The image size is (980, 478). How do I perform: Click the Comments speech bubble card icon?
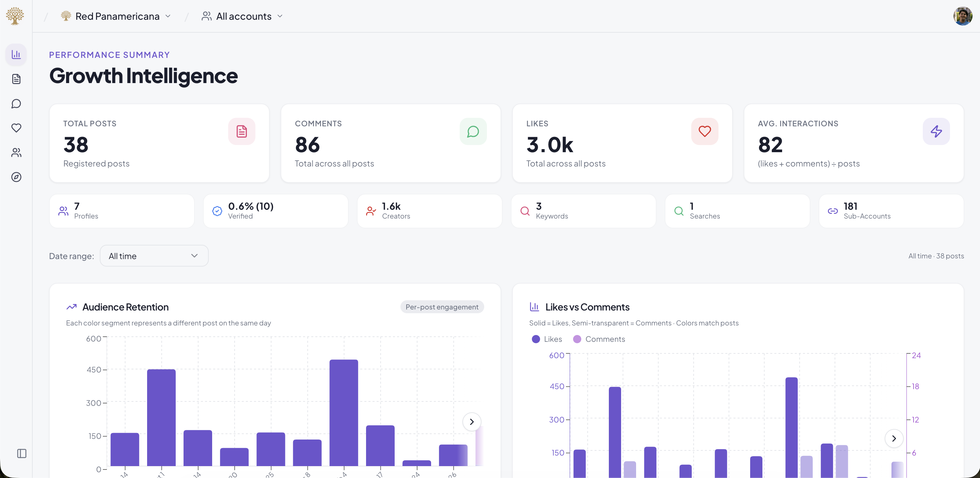pos(473,131)
